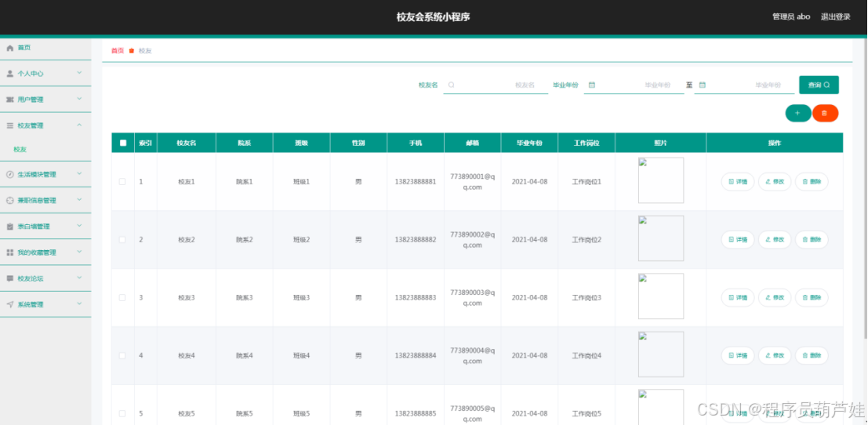868x425 pixels.
Task: Click 修改 button for 校友4
Action: (775, 356)
